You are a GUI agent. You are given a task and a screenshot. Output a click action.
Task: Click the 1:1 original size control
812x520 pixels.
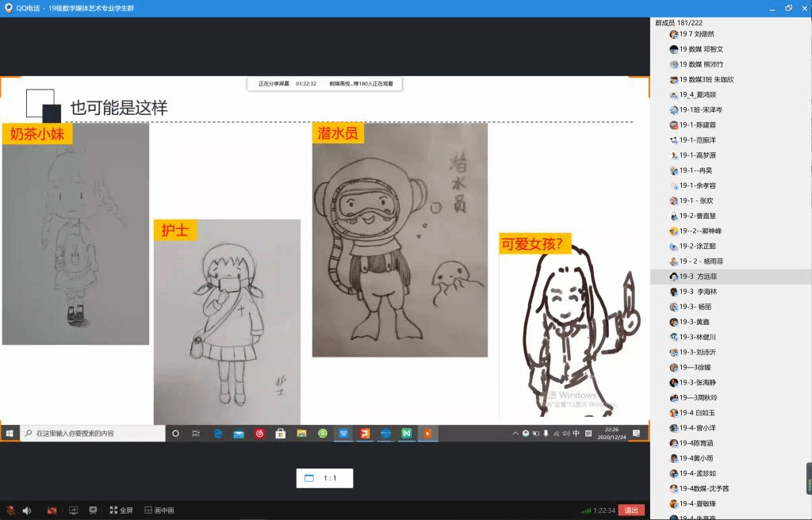[324, 478]
